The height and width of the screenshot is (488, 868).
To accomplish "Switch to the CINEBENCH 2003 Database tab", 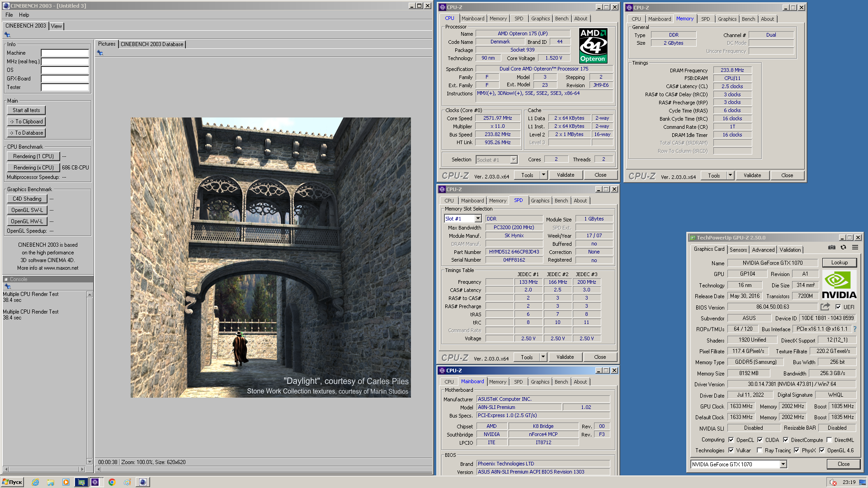I will [152, 44].
